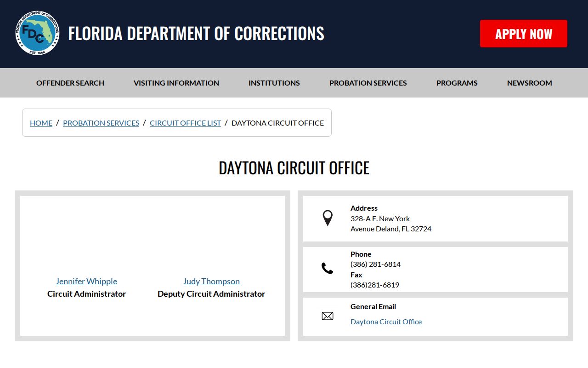
Task: Click the General Email label
Action: (x=373, y=306)
